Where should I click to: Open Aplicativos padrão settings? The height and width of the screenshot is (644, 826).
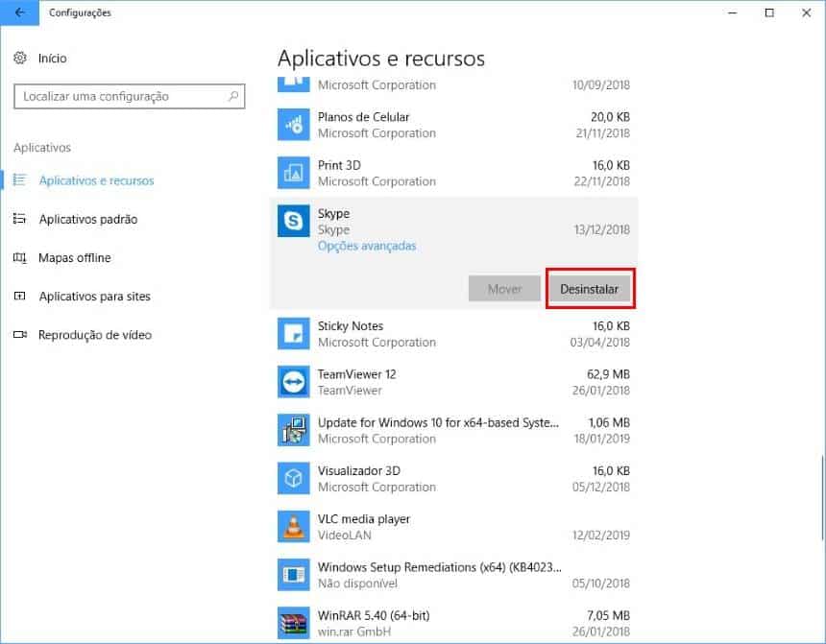click(88, 219)
